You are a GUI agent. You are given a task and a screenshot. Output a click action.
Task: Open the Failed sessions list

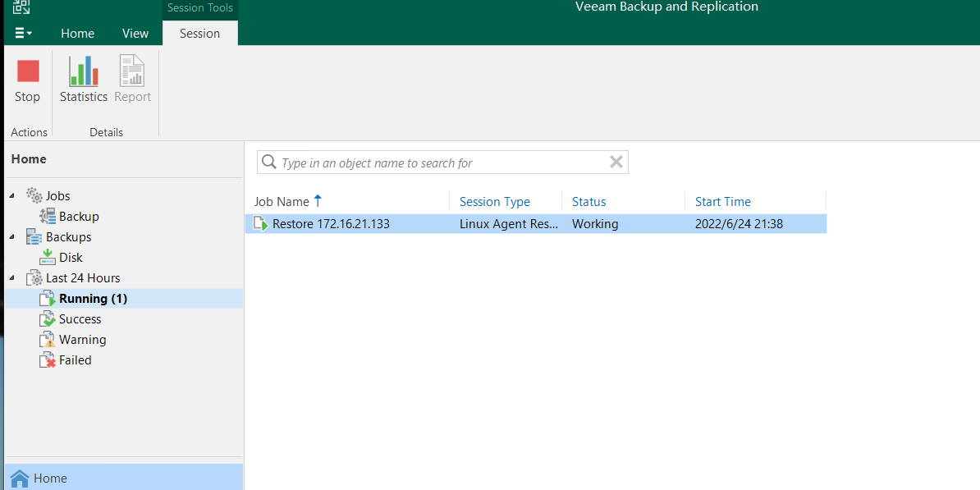point(76,360)
